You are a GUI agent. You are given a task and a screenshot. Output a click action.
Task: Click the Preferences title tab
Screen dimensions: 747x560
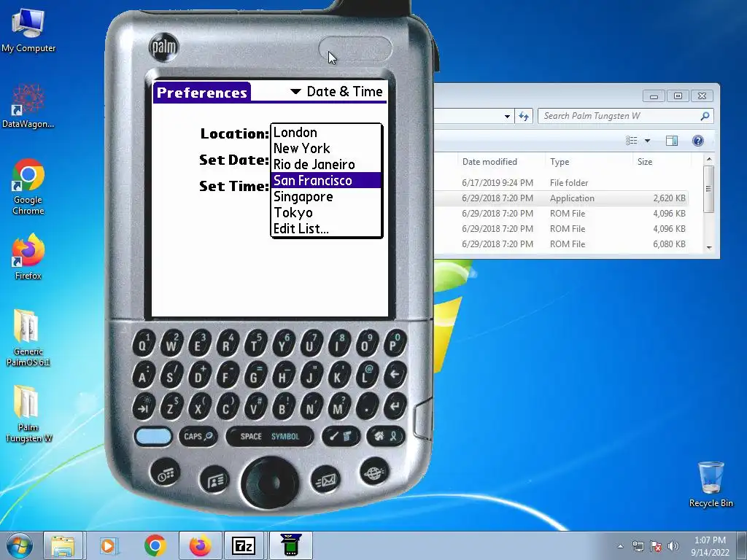[202, 93]
